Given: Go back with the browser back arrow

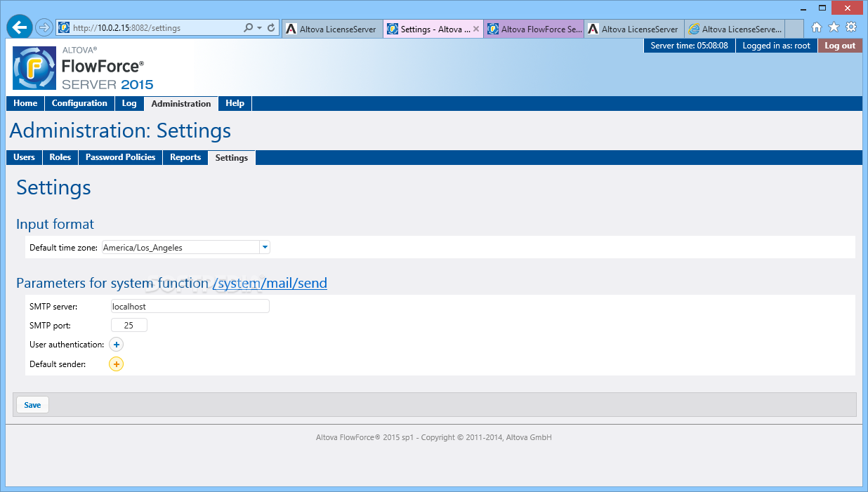Looking at the screenshot, I should point(19,27).
